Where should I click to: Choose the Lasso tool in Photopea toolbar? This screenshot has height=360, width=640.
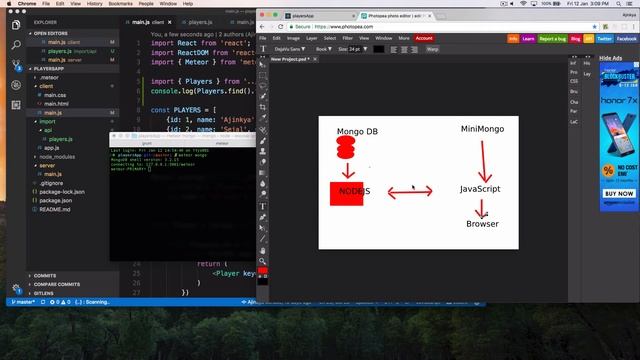click(x=262, y=86)
